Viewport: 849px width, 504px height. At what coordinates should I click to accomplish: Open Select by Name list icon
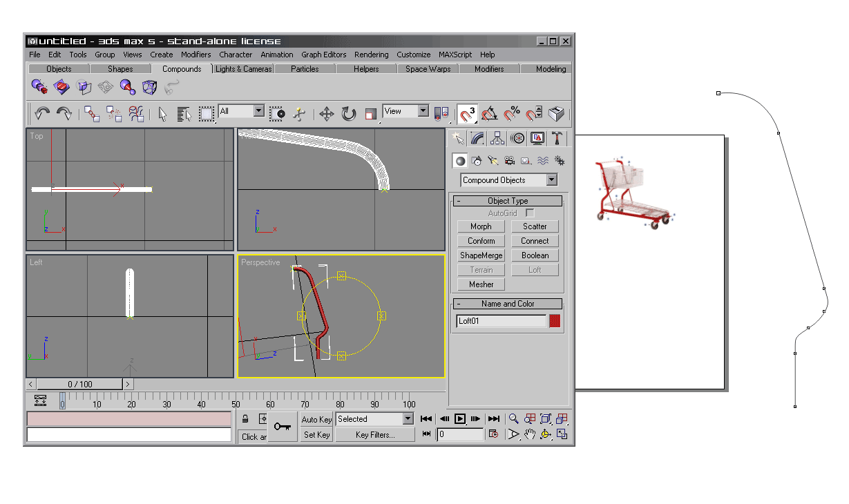184,113
